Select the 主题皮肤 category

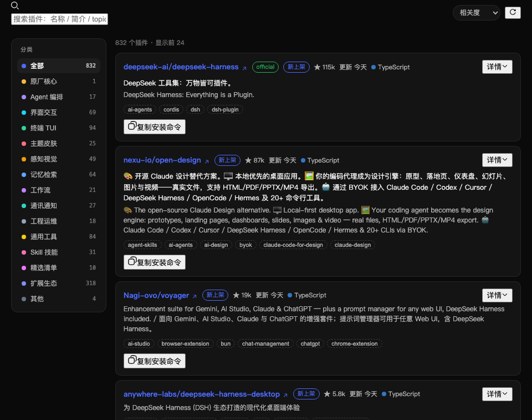(x=59, y=143)
